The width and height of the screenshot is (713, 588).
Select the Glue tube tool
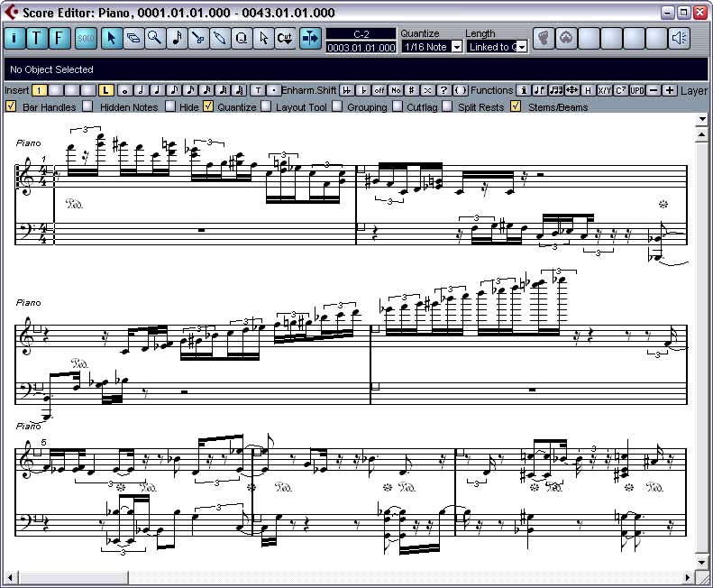point(220,38)
